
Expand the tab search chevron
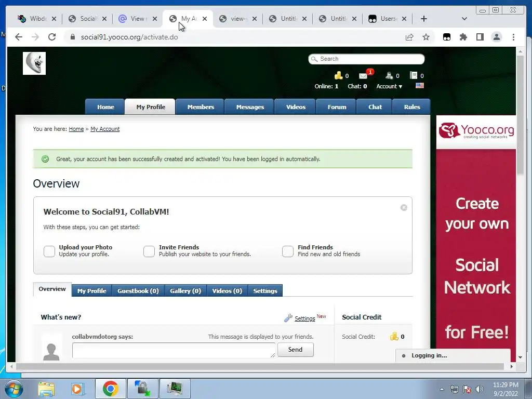tap(464, 19)
